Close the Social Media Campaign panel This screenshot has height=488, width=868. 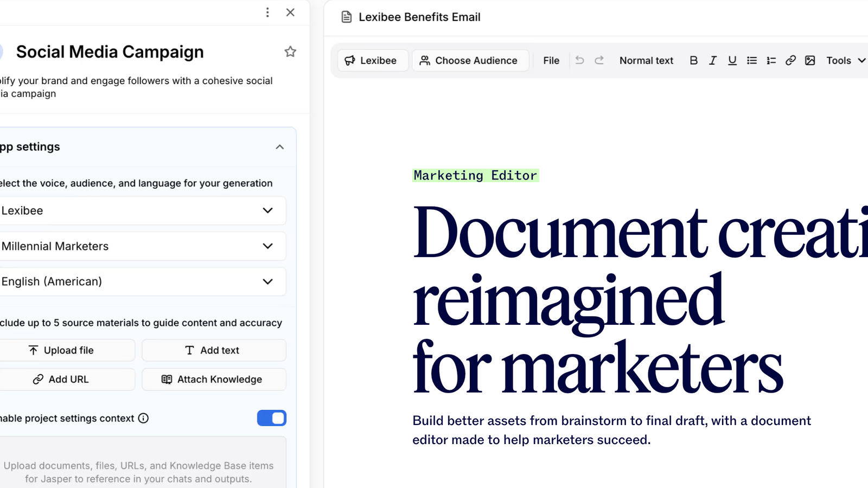pos(290,12)
